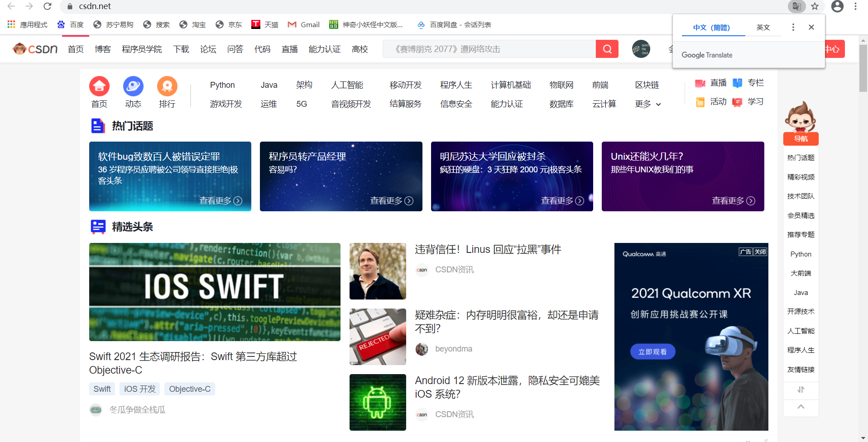This screenshot has width=868, height=442.
Task: Open the 天猫 bookmark
Action: [265, 24]
